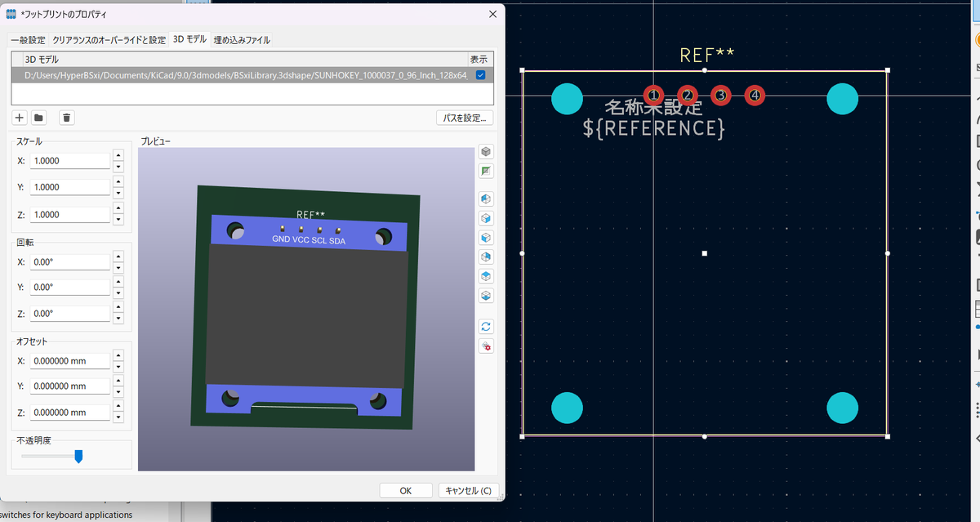
Task: Increase scale X value
Action: point(118,154)
